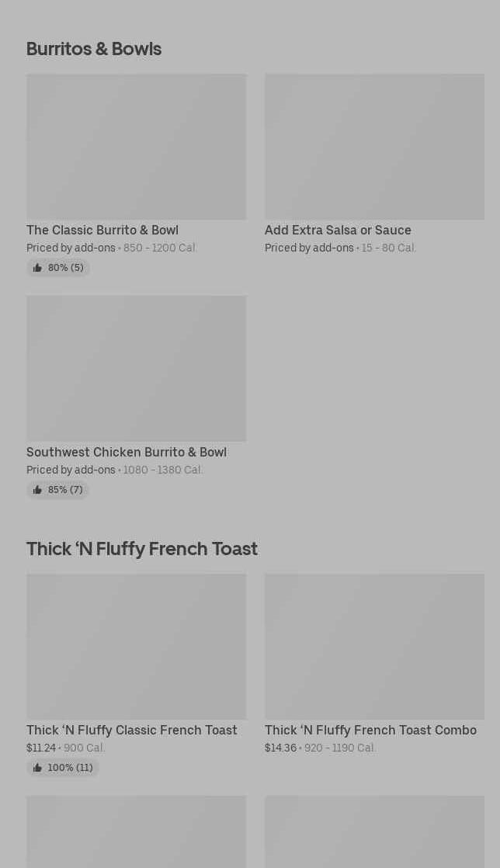This screenshot has height=868, width=500.
Task: Select Add Extra Salsa or Sauce title
Action: (338, 230)
